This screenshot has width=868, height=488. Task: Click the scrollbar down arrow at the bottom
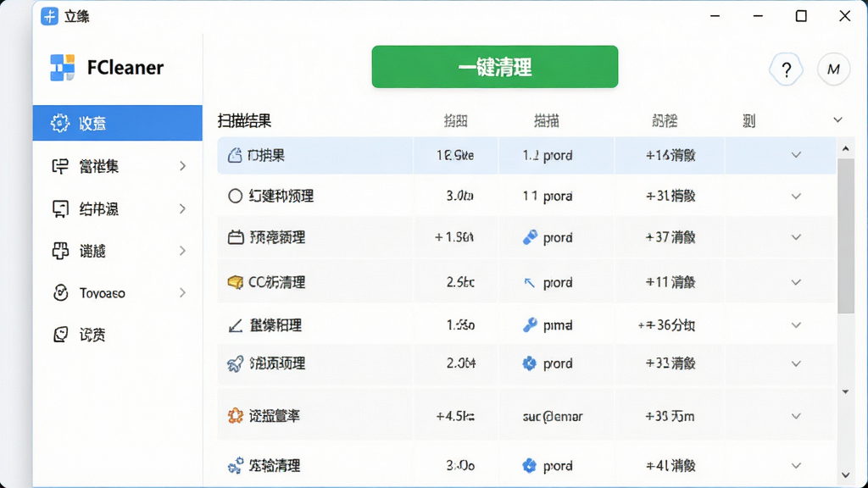[845, 474]
